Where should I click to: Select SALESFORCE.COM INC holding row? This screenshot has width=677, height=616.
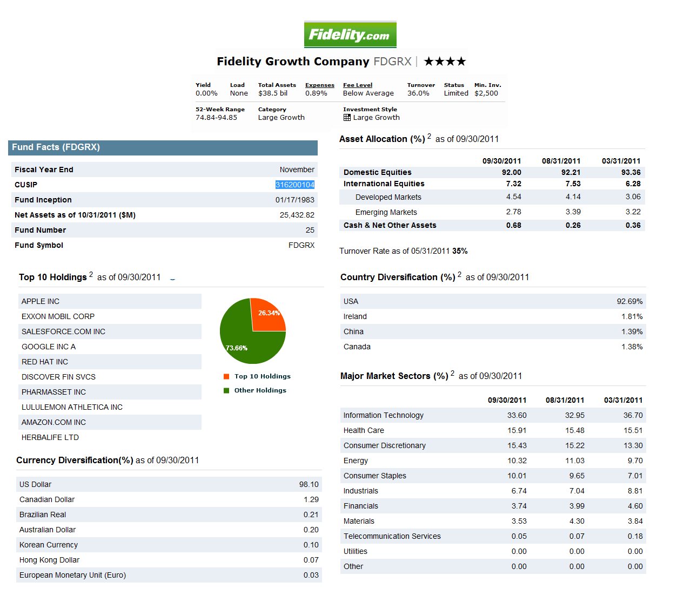tap(110, 331)
